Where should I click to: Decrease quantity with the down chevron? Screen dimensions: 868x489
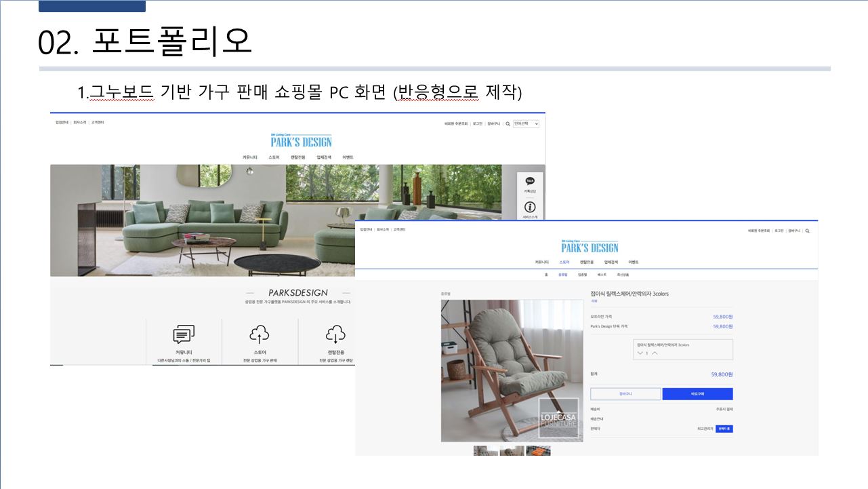pos(640,353)
